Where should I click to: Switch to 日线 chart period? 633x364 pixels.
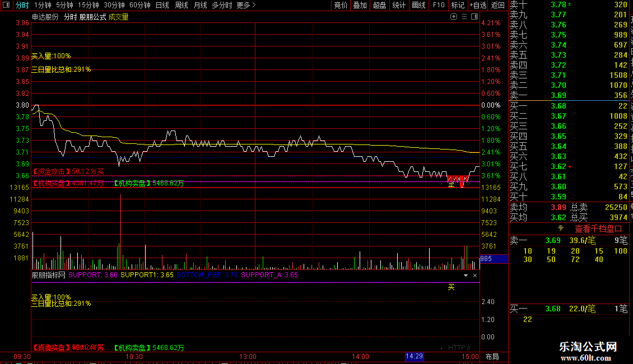pyautogui.click(x=162, y=5)
